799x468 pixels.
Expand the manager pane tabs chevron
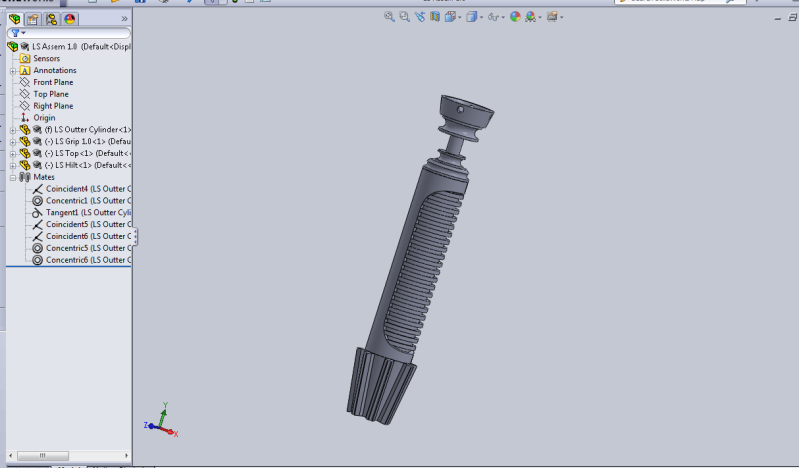[124, 19]
